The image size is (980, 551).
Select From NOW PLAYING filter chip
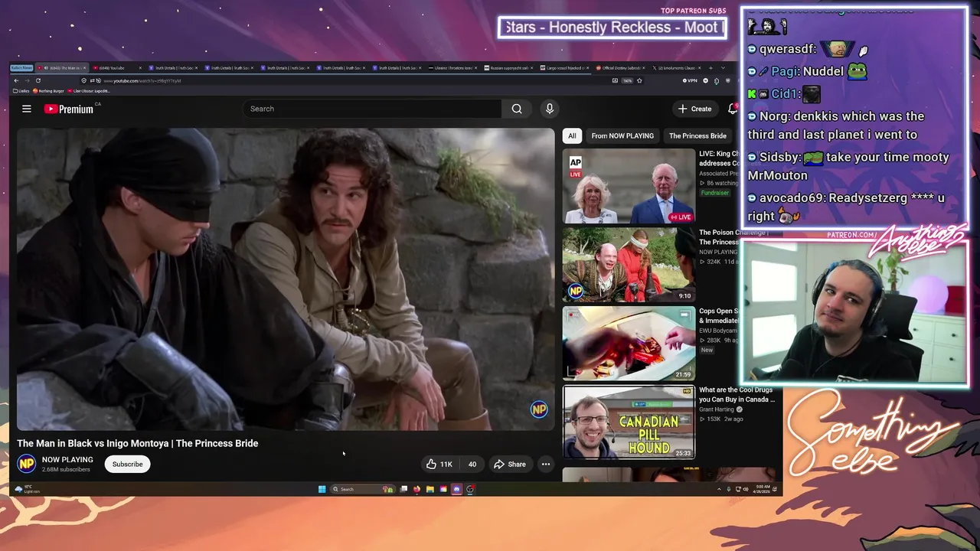(622, 135)
